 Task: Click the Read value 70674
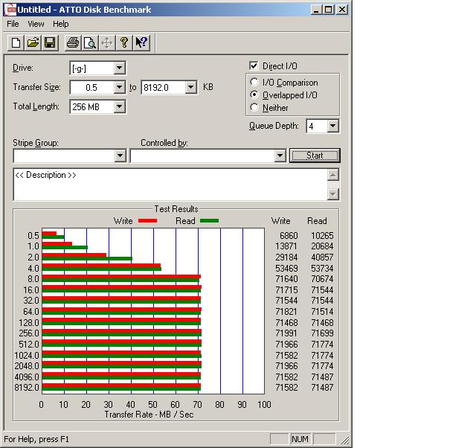coord(322,279)
